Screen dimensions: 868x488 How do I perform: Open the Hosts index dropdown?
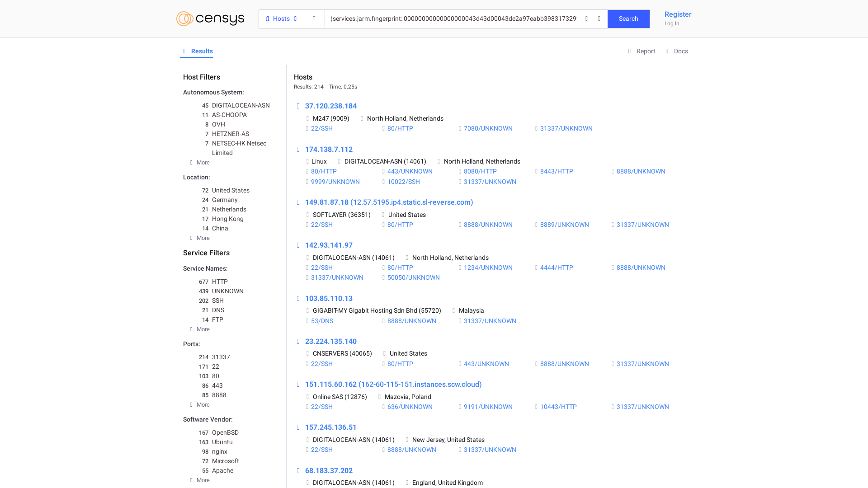[281, 19]
